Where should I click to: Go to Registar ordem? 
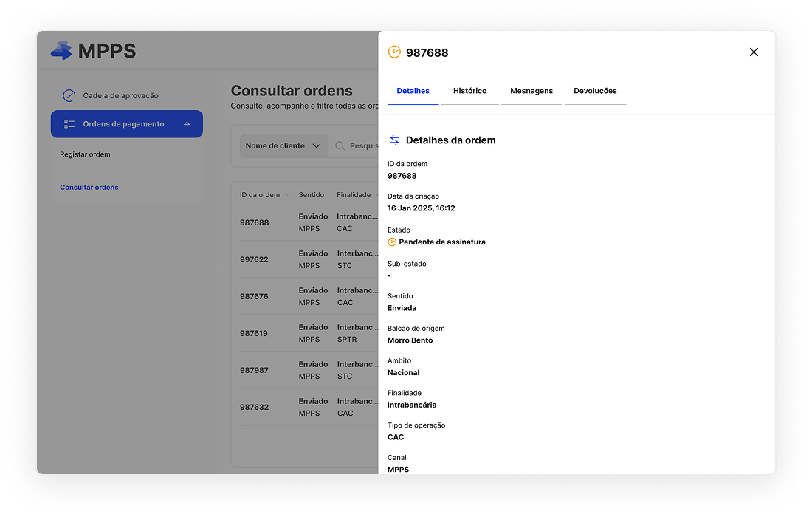(85, 154)
